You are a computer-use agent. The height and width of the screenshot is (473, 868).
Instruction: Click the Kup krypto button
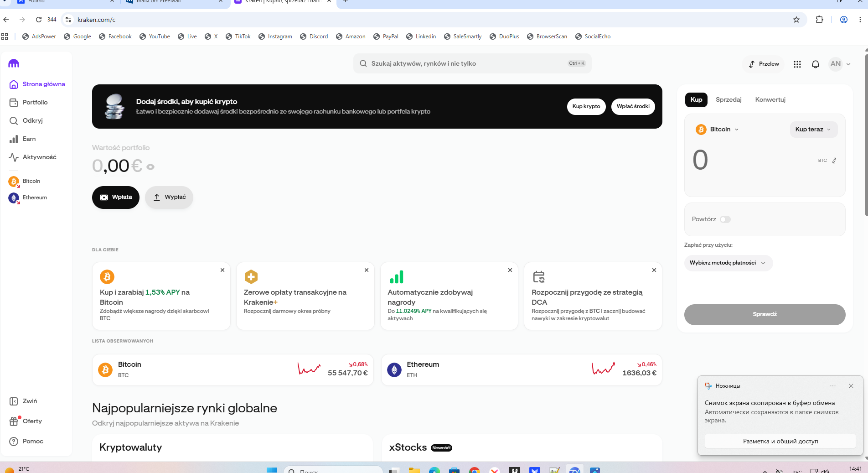(586, 107)
